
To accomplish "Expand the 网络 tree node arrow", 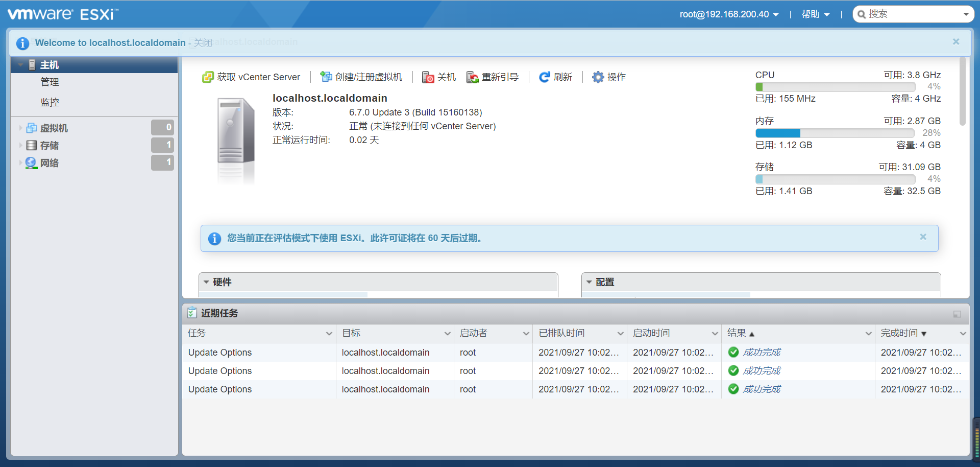I will point(20,162).
